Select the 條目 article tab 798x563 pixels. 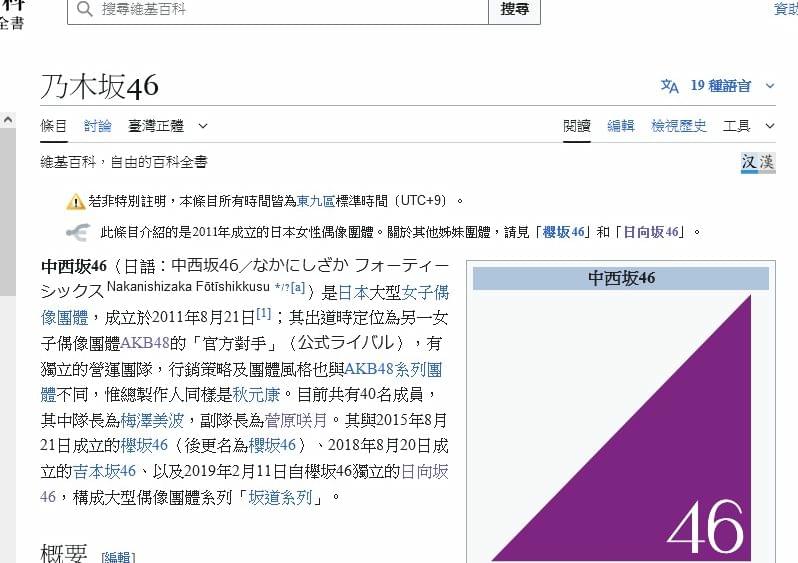tap(53, 126)
